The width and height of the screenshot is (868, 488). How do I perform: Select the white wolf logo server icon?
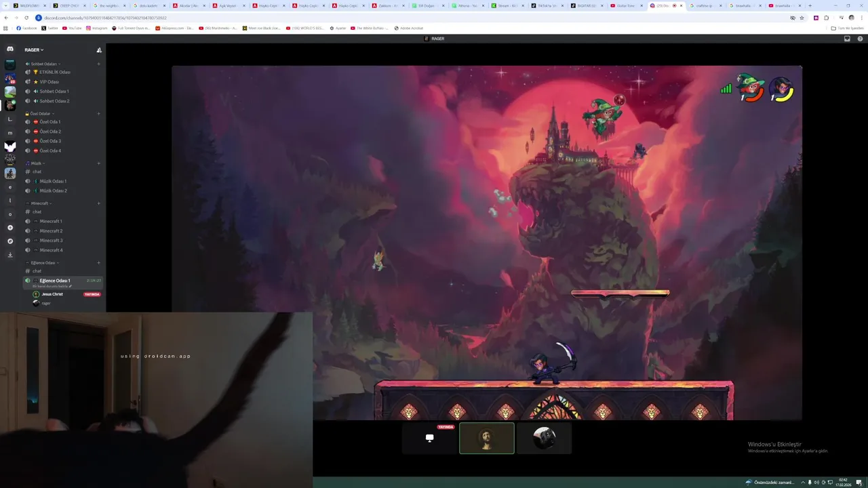[10, 146]
